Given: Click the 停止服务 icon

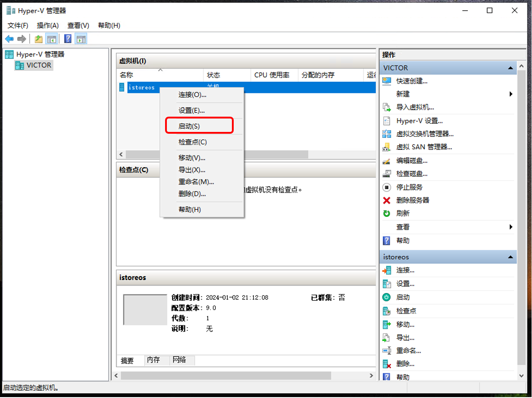Looking at the screenshot, I should pos(386,187).
